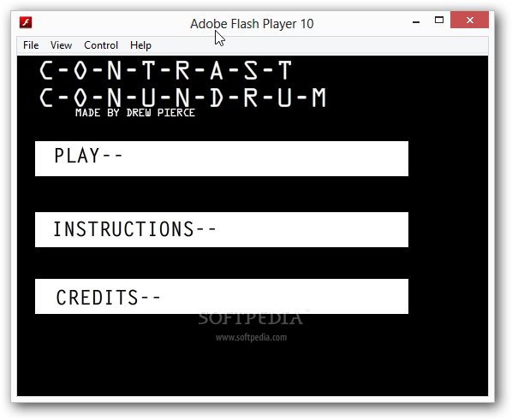Maximize the Adobe Flash Player window

[x=439, y=21]
